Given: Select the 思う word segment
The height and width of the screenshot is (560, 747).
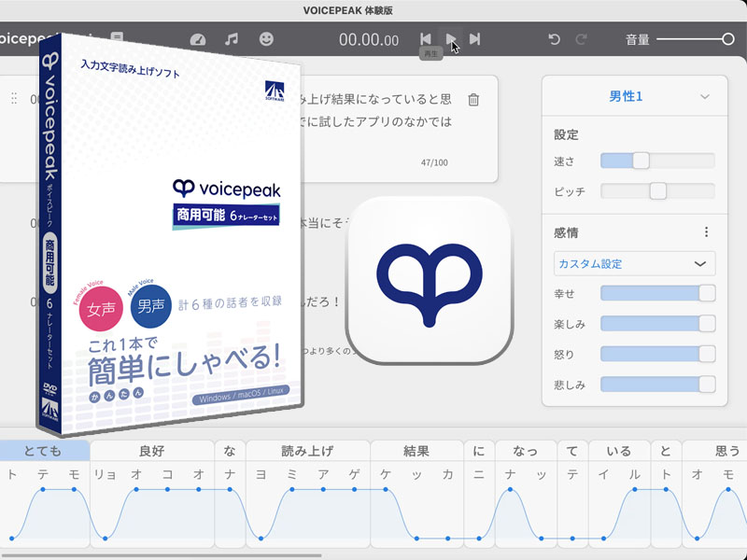Looking at the screenshot, I should 714,451.
